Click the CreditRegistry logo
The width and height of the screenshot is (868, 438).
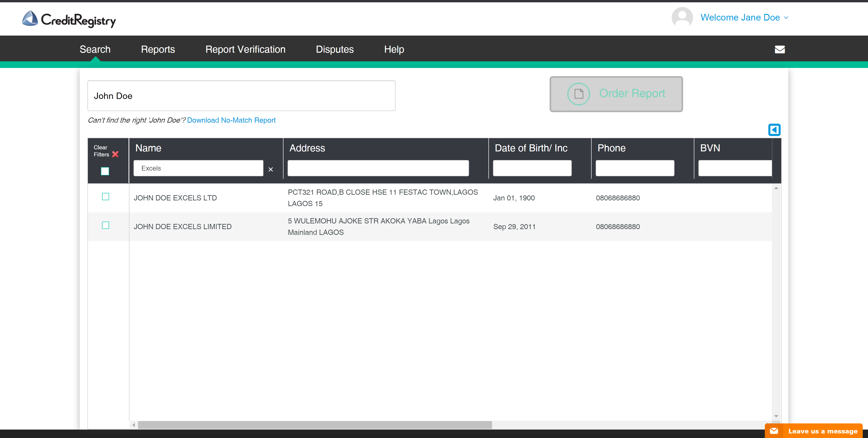tap(69, 19)
